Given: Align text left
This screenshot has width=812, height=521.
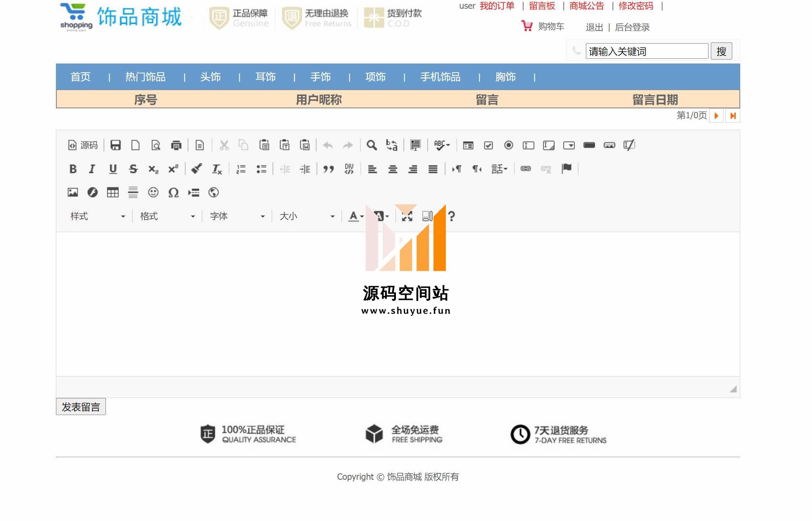Looking at the screenshot, I should 372,169.
